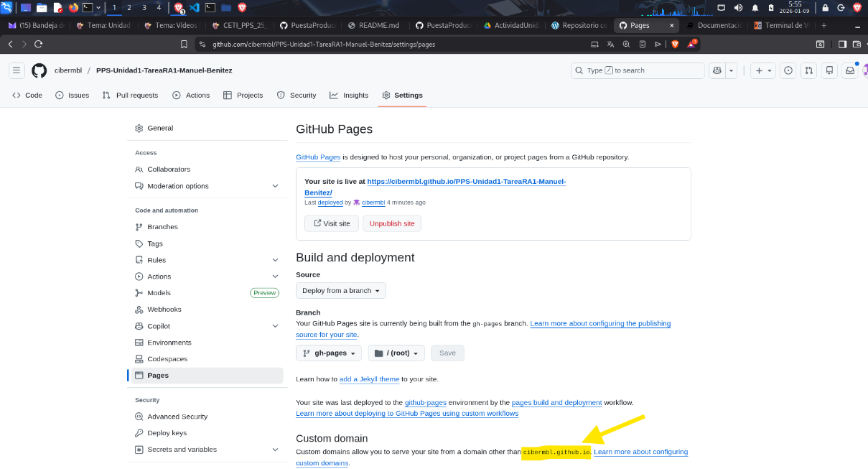The width and height of the screenshot is (868, 469).
Task: Open the Copilot dropdown arrow in header
Action: point(731,70)
